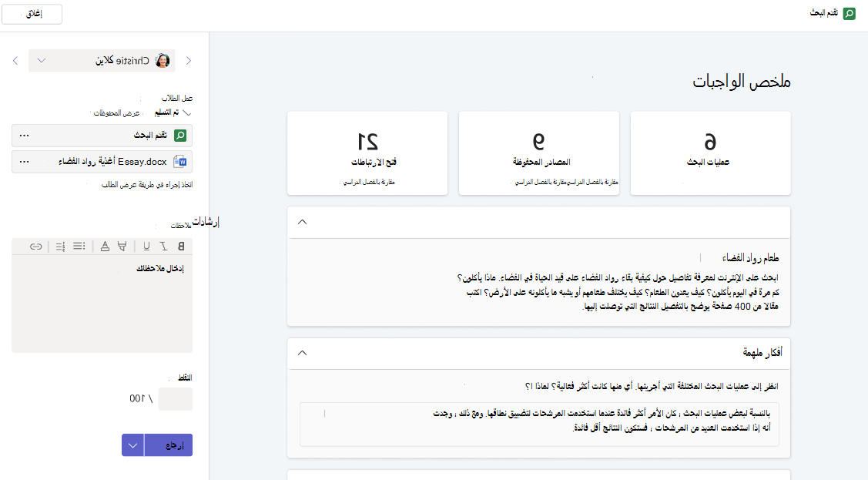Collapse the أفكار ملهمة section chevron
Image resolution: width=868 pixels, height=480 pixels.
[x=302, y=353]
